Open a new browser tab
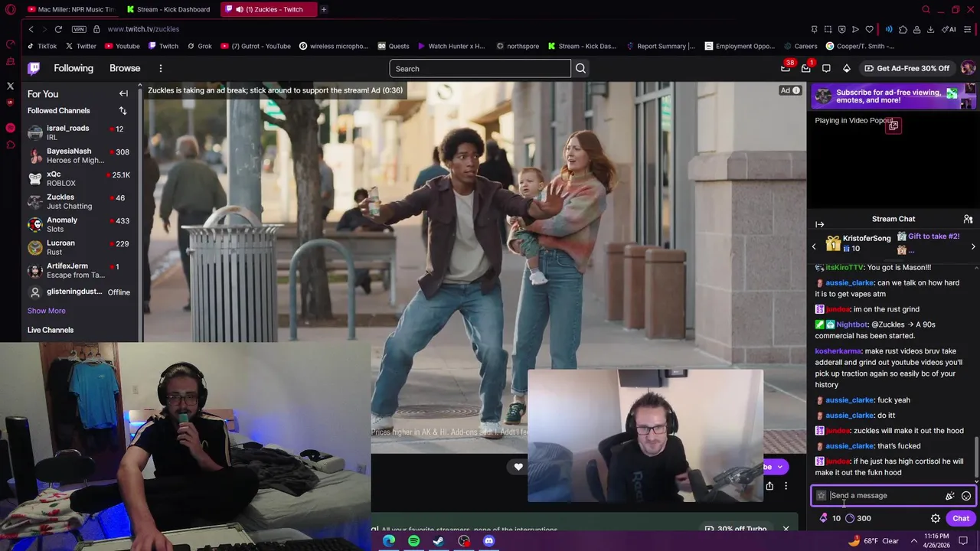980x551 pixels. click(x=324, y=9)
